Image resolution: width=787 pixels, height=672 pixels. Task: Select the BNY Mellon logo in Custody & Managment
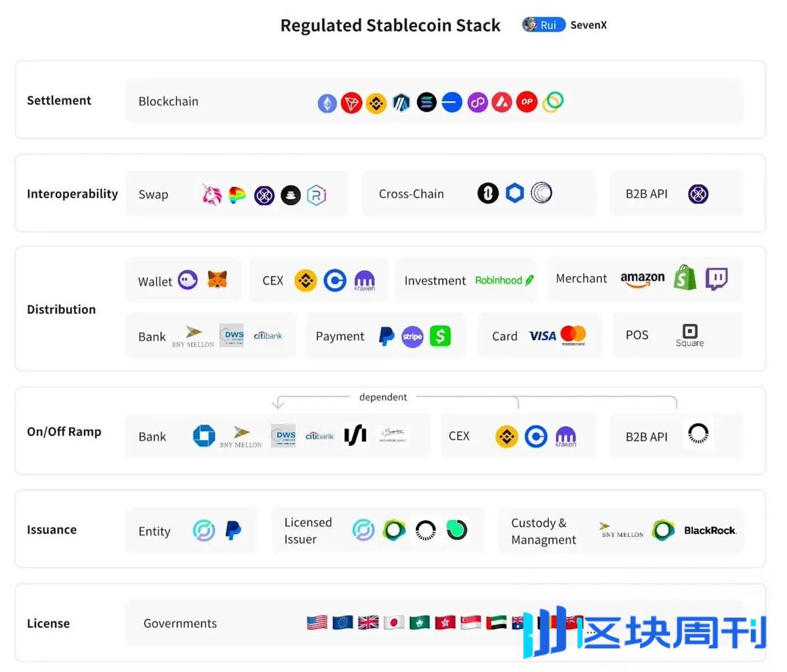point(622,530)
